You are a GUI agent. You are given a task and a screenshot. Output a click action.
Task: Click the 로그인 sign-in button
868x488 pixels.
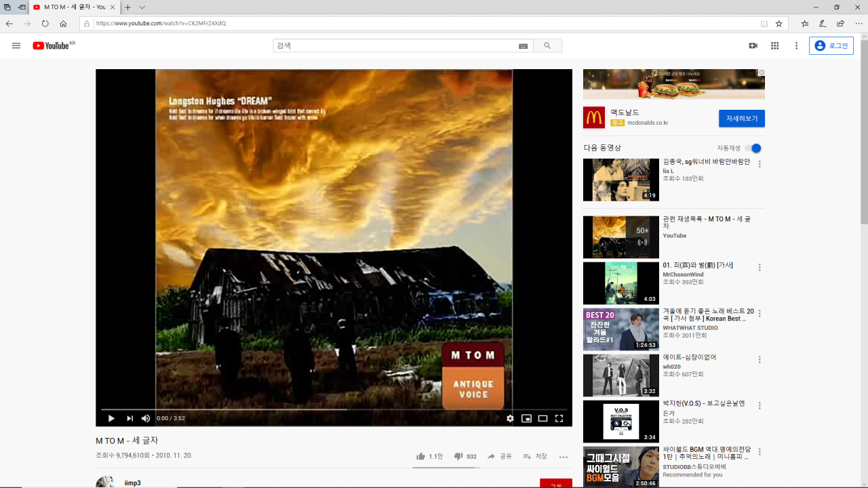(x=831, y=45)
